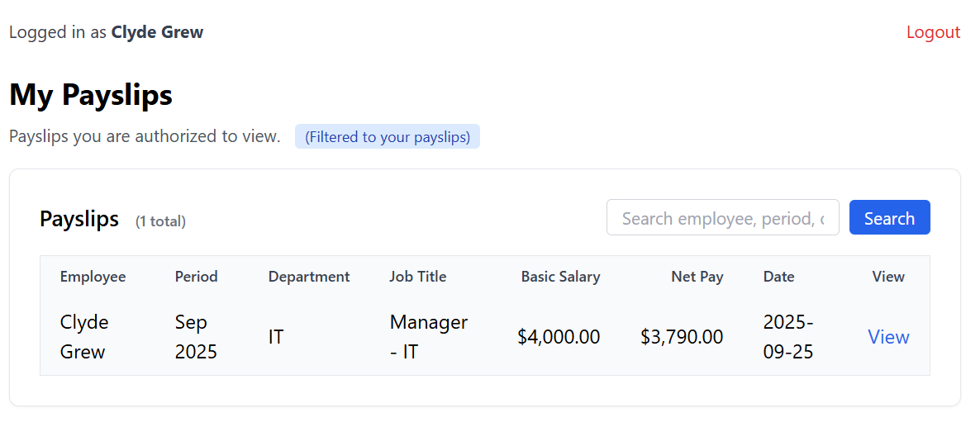
Task: Click the My Payslips page heading
Action: pyautogui.click(x=91, y=95)
